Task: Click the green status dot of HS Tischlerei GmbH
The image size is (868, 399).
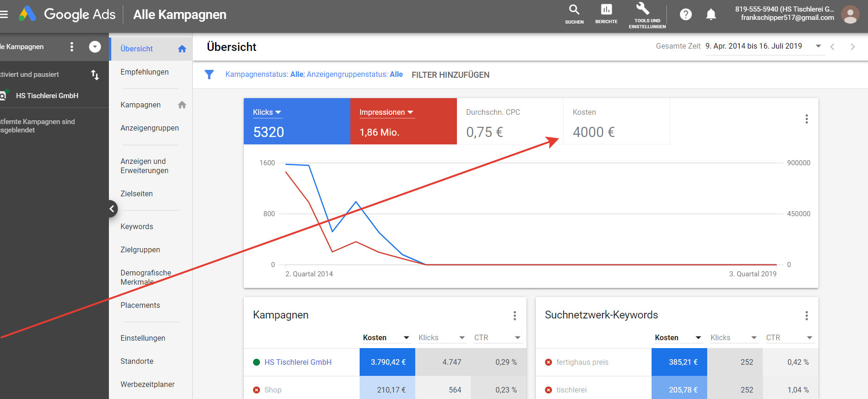Action: point(256,362)
